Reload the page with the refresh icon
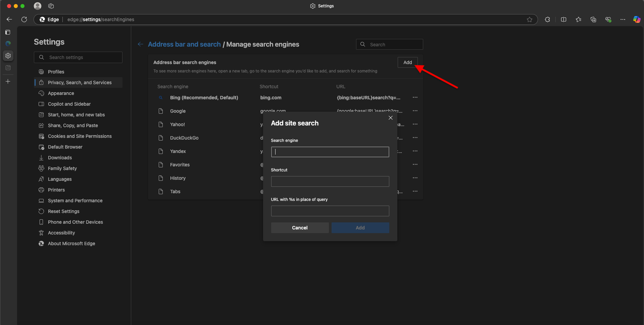644x325 pixels. [24, 19]
